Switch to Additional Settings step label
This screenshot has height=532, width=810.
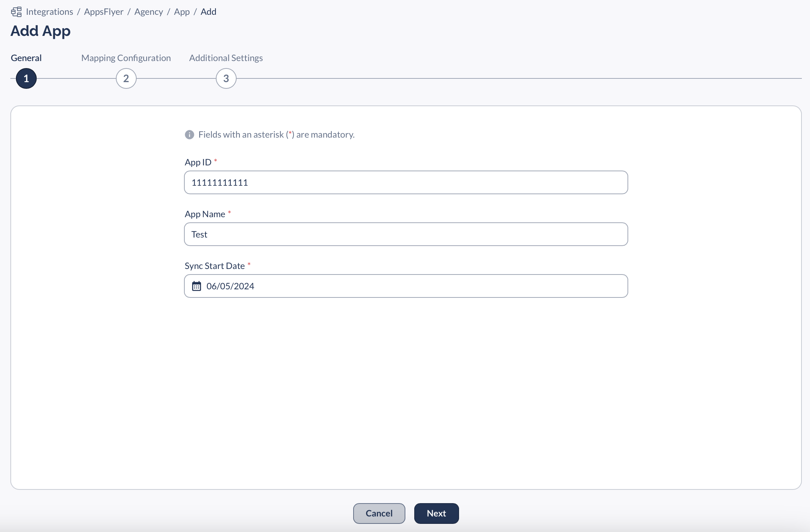[x=226, y=58]
